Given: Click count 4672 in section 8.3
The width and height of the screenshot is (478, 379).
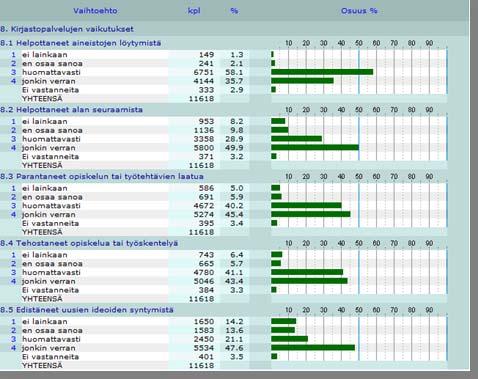Looking at the screenshot, I should click(204, 206).
